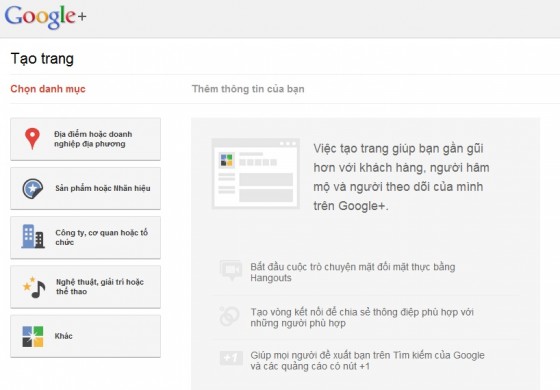The image size is (560, 390).
Task: Select Địa điểm hoặc doanh nghiệp địa phương
Action: pyautogui.click(x=85, y=139)
